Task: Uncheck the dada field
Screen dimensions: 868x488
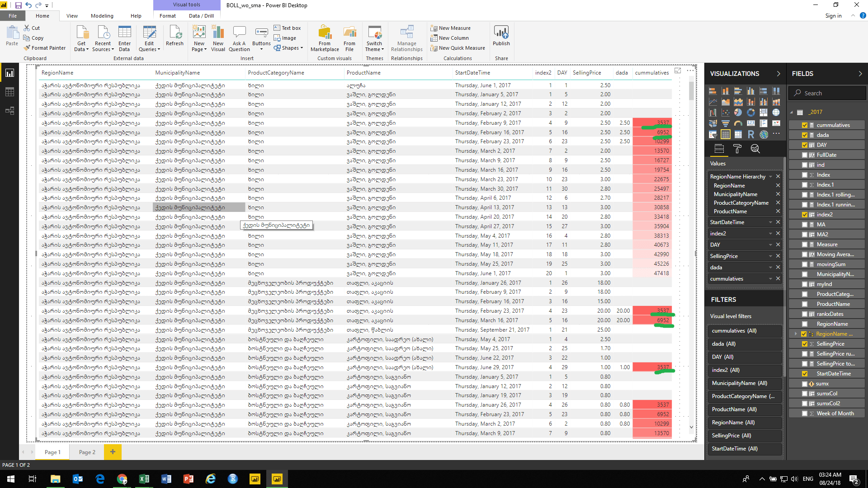Action: click(805, 135)
